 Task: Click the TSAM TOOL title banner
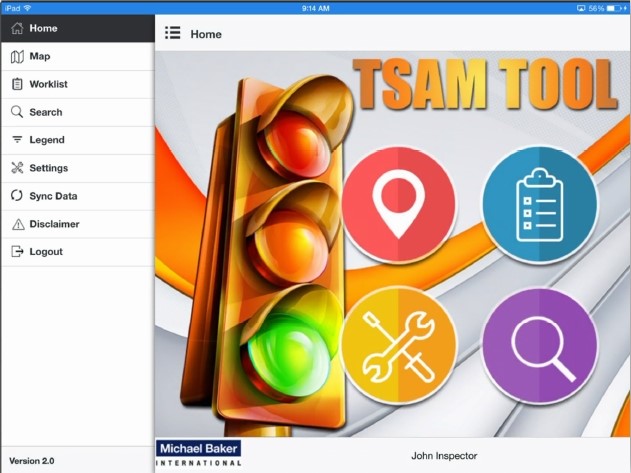pos(483,84)
